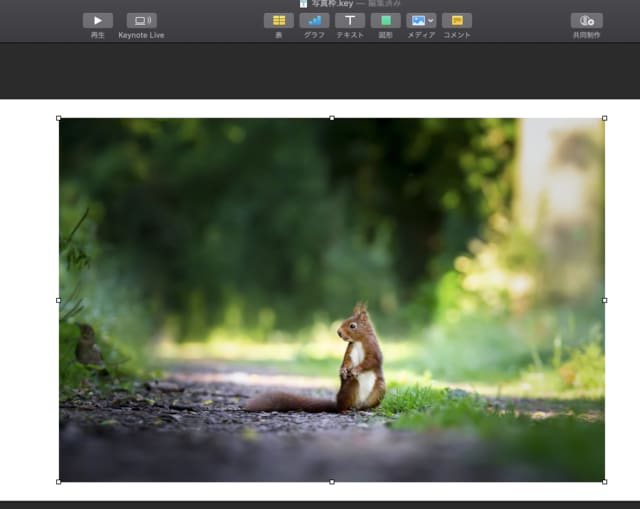Viewport: 640px width, 509px height.
Task: Open the 図形 shapes picker
Action: [x=385, y=20]
